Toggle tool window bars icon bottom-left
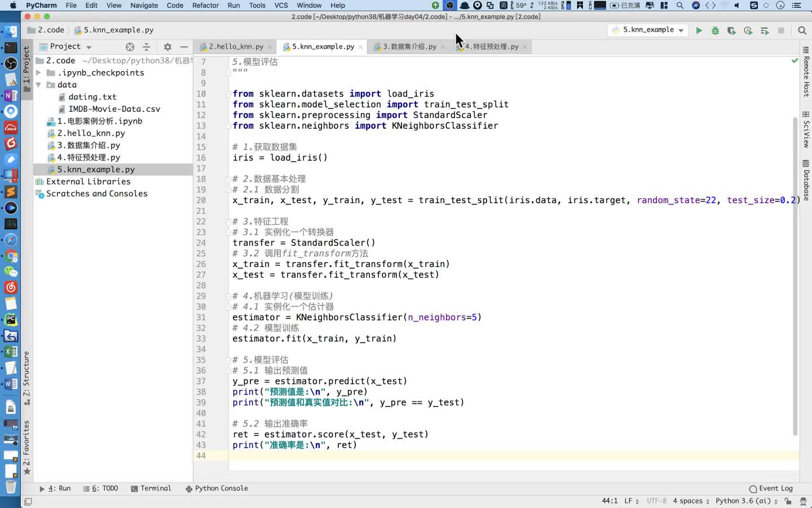Screen dimensions: 812x508 coord(28,501)
